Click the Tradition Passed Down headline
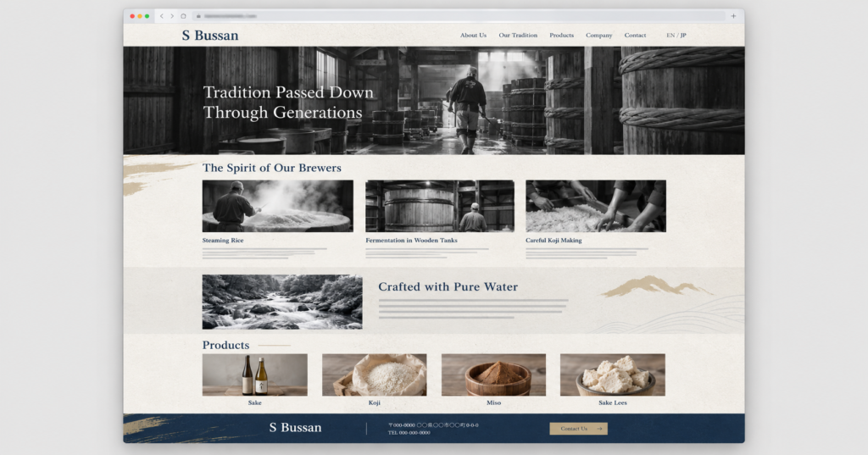 tap(288, 103)
